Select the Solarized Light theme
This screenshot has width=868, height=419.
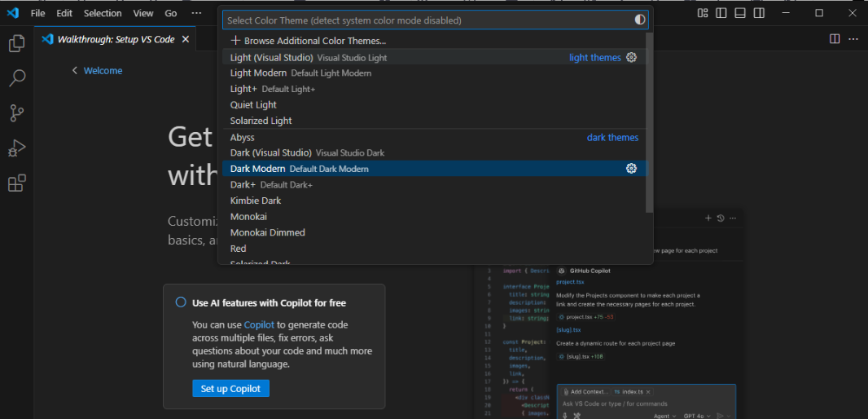click(x=434, y=121)
